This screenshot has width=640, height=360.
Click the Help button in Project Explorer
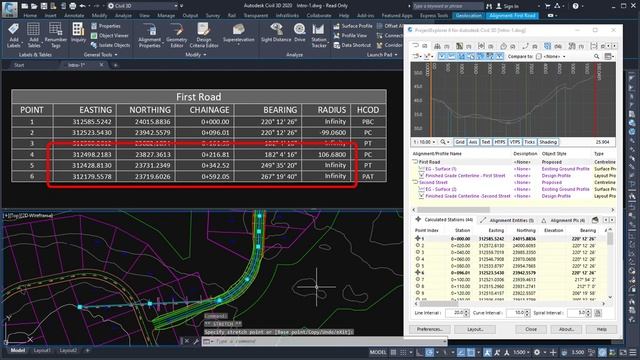point(601,329)
